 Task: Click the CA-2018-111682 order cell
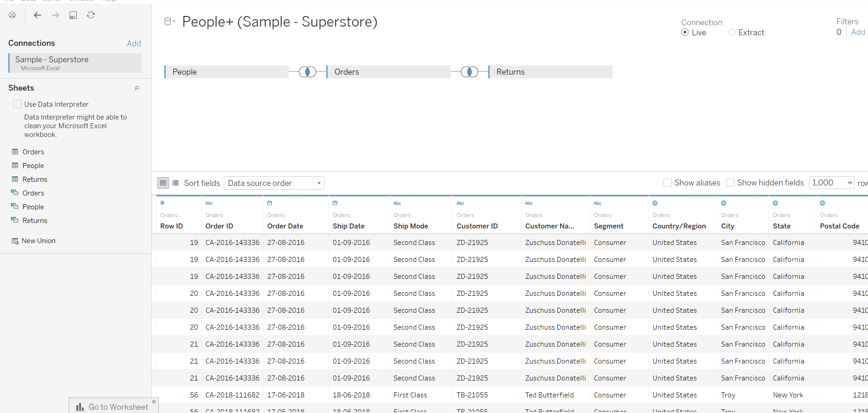click(x=232, y=395)
